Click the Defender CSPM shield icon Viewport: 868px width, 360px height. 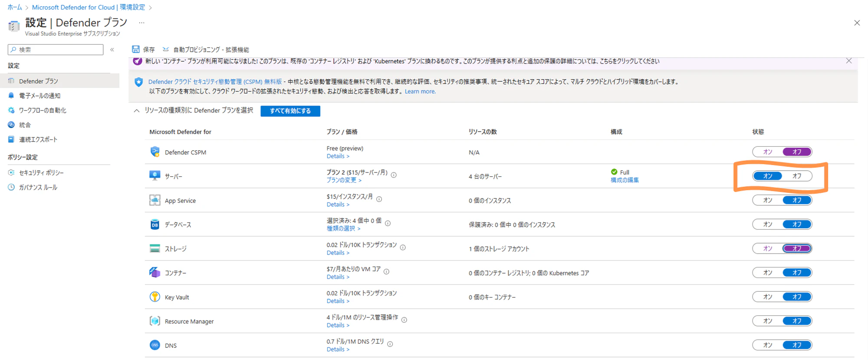click(x=155, y=152)
